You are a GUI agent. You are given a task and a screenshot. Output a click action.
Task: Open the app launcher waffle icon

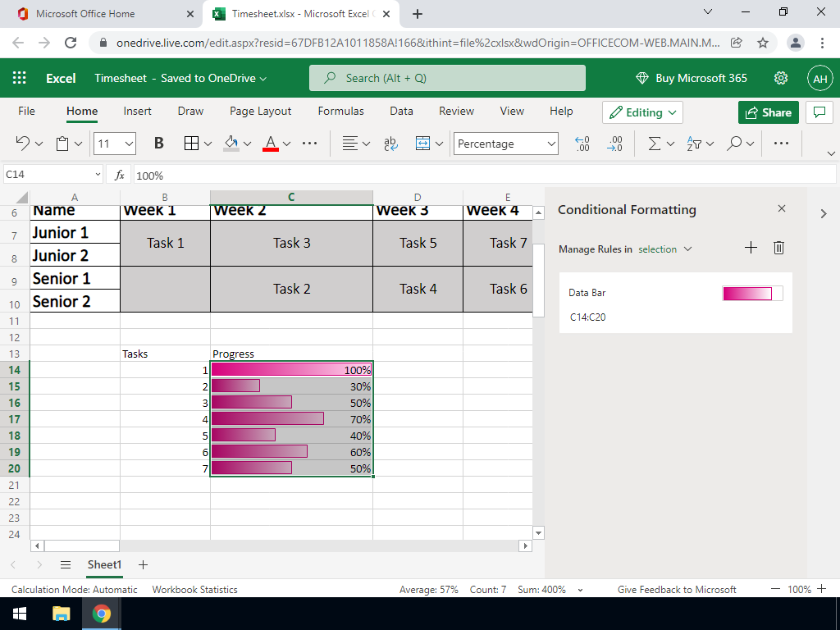point(20,78)
